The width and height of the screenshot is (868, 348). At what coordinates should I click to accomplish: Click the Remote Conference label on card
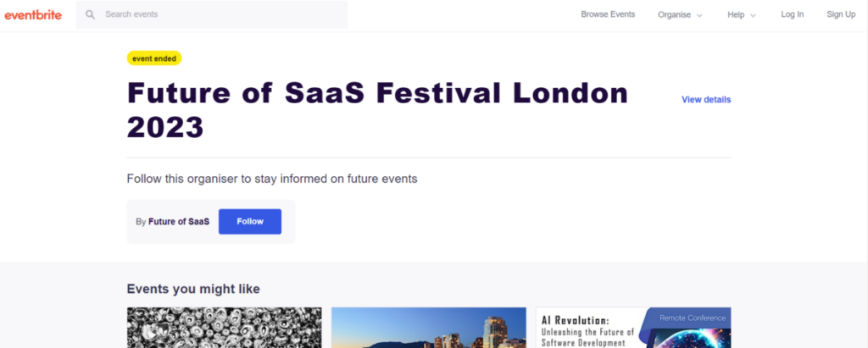coord(692,318)
